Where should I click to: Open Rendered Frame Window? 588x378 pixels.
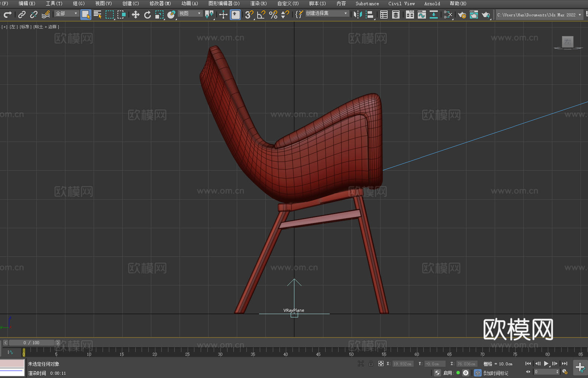(474, 14)
